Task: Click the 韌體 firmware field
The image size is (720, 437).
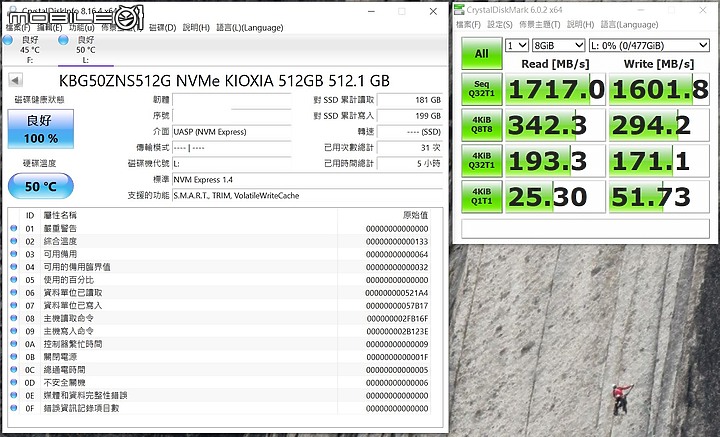Action: click(x=232, y=100)
